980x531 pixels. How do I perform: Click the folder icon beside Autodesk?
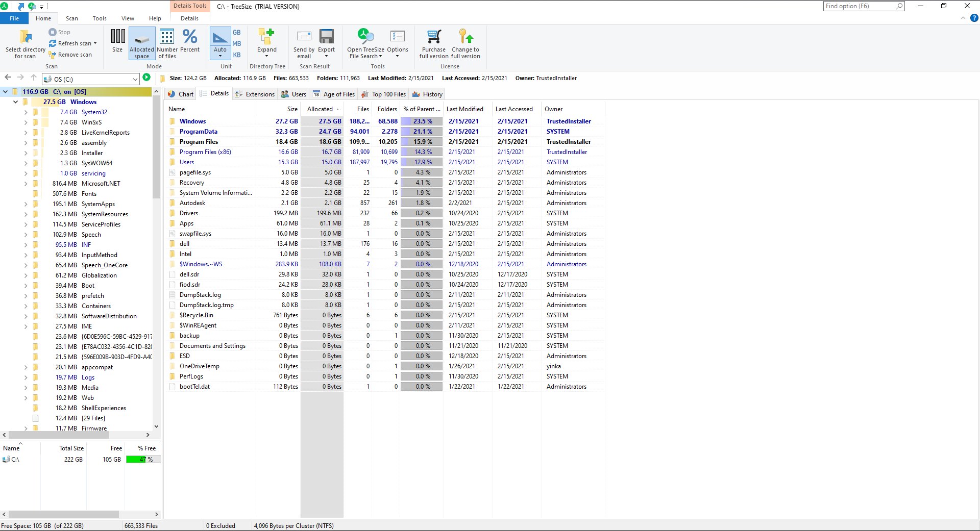173,203
